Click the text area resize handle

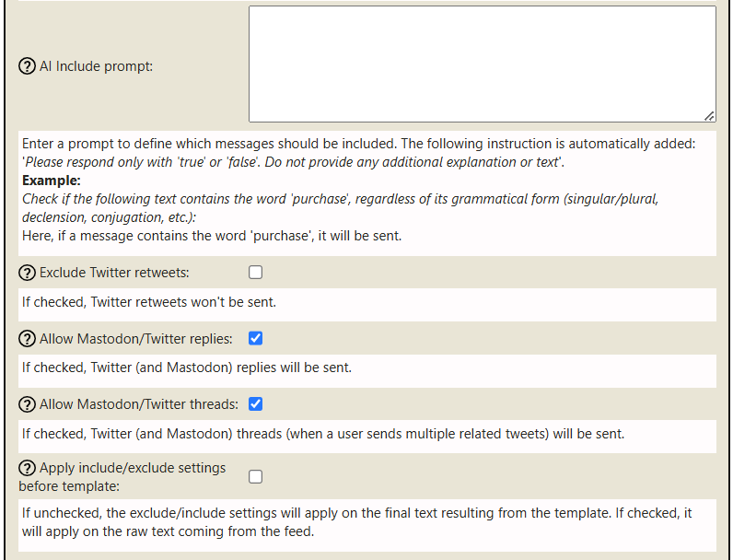coord(708,115)
